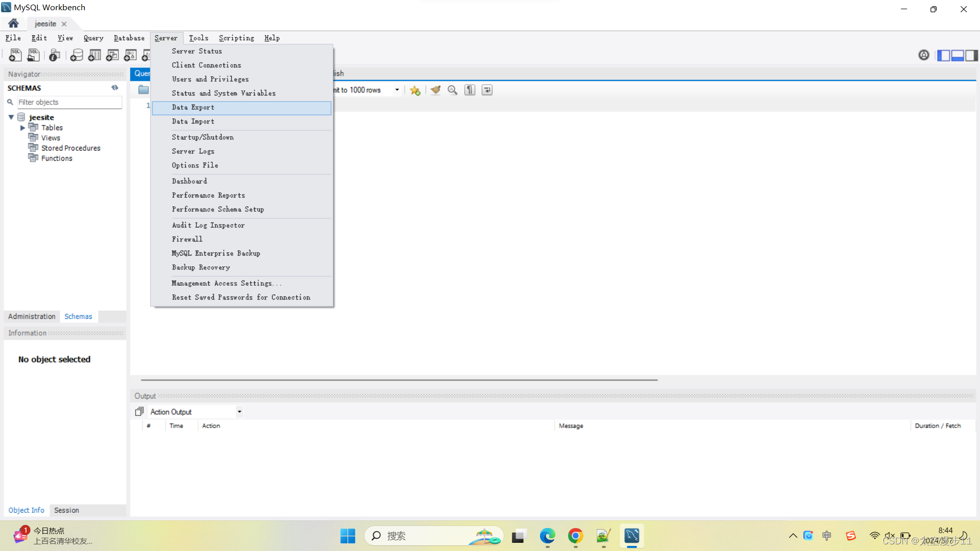Click the horizontal scrollbar in the query editor
980x551 pixels.
click(x=399, y=380)
